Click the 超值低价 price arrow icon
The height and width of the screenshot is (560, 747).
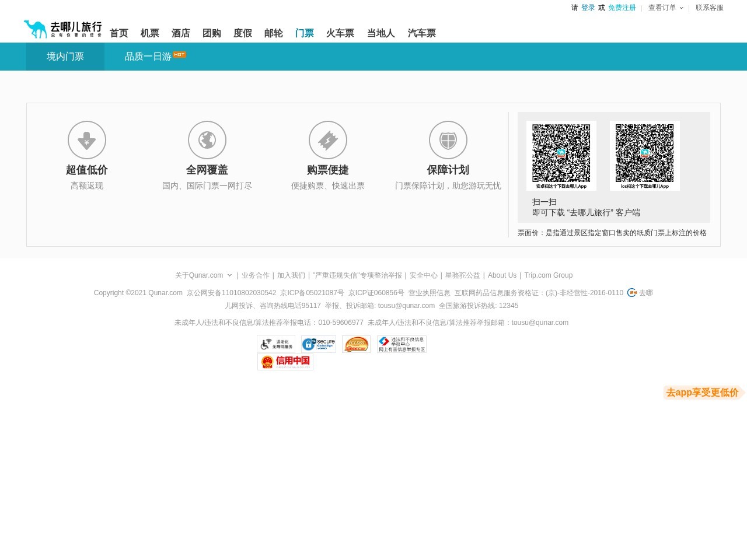86,140
